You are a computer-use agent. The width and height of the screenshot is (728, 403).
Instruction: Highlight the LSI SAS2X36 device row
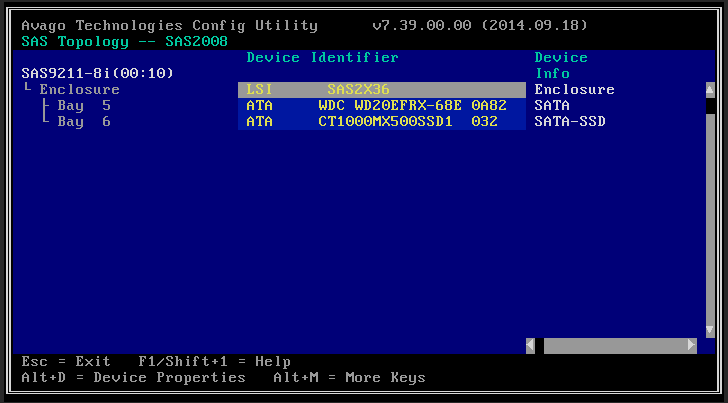pos(382,90)
